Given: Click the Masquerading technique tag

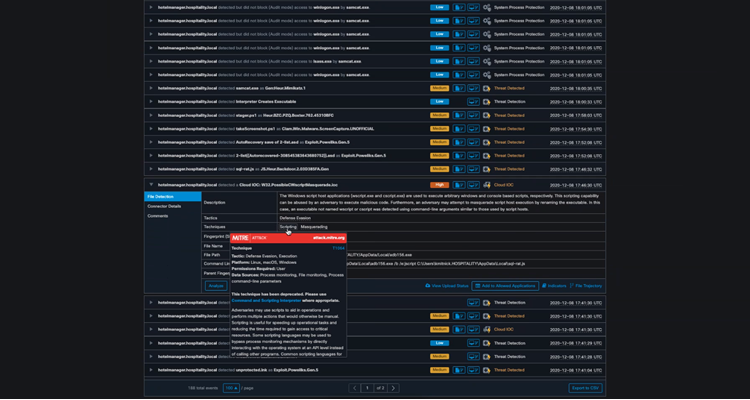Looking at the screenshot, I should tap(314, 227).
